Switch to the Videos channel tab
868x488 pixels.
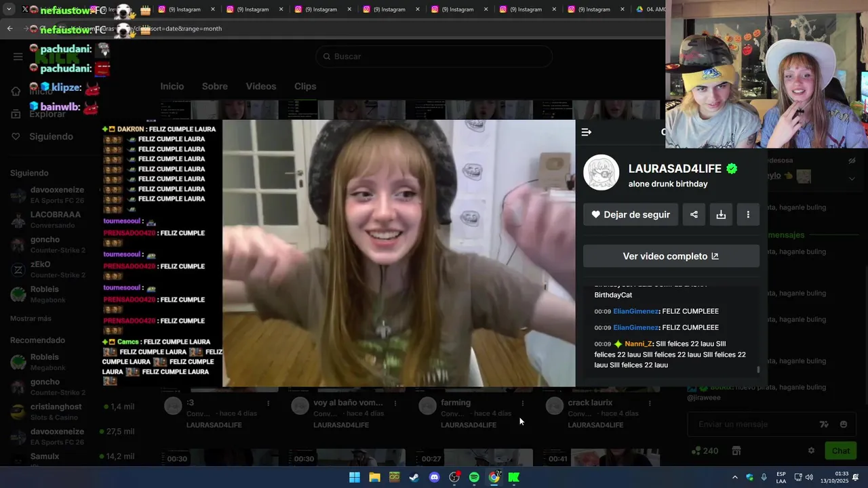click(x=261, y=86)
